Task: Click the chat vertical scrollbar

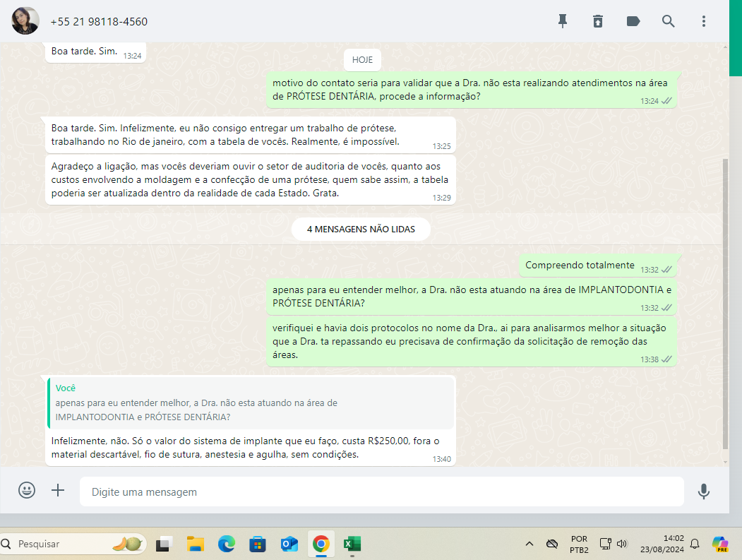Action: 726,303
